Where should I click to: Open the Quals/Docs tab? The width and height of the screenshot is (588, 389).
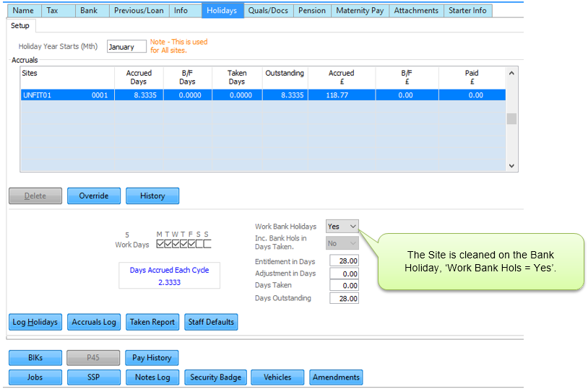[269, 11]
